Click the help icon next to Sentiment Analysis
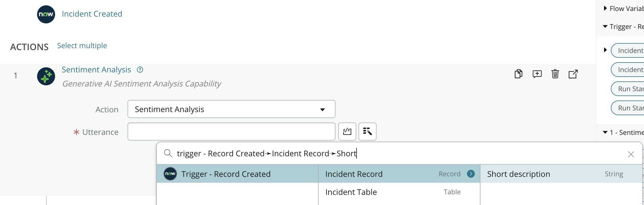This screenshot has width=644, height=205. tap(140, 70)
